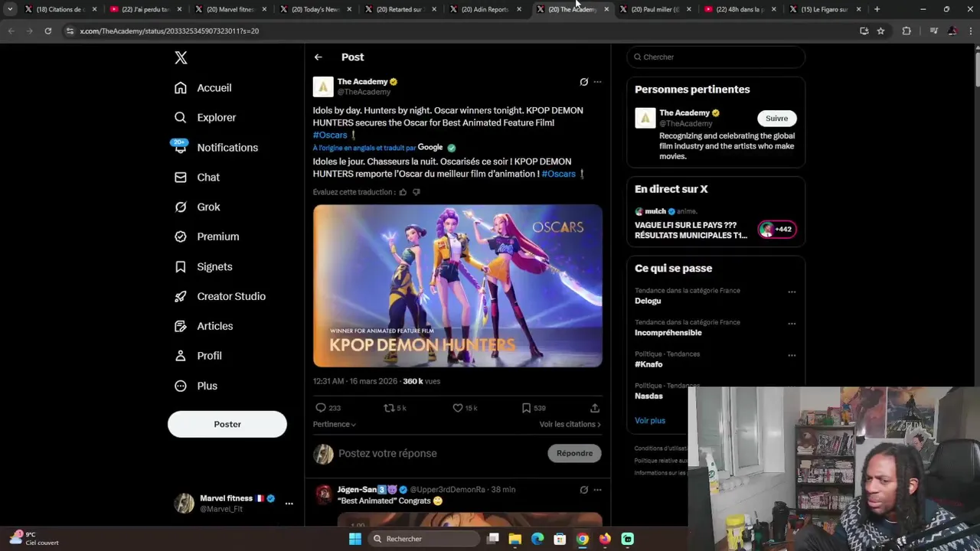Open the tab search dropdown arrow
The height and width of the screenshot is (551, 980).
pyautogui.click(x=10, y=9)
